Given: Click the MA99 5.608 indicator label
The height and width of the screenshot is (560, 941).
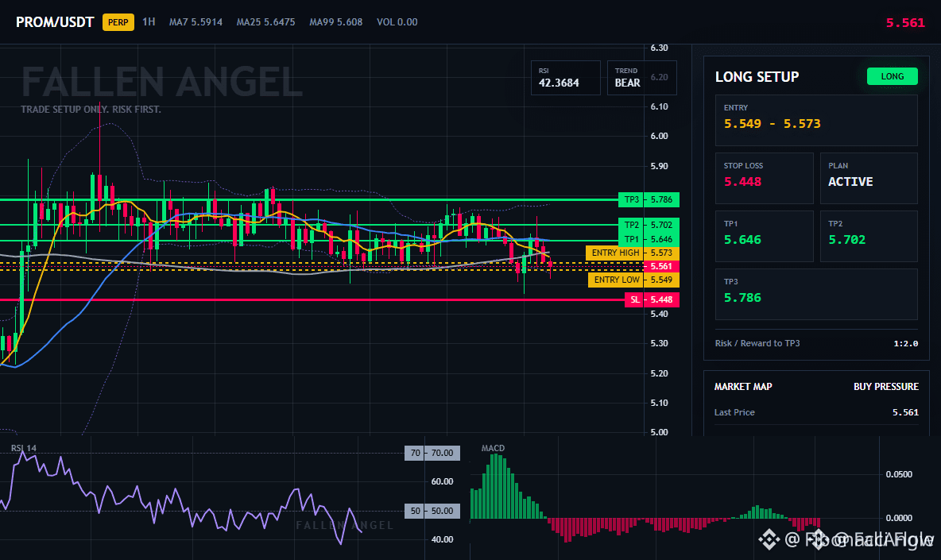Looking at the screenshot, I should [336, 22].
